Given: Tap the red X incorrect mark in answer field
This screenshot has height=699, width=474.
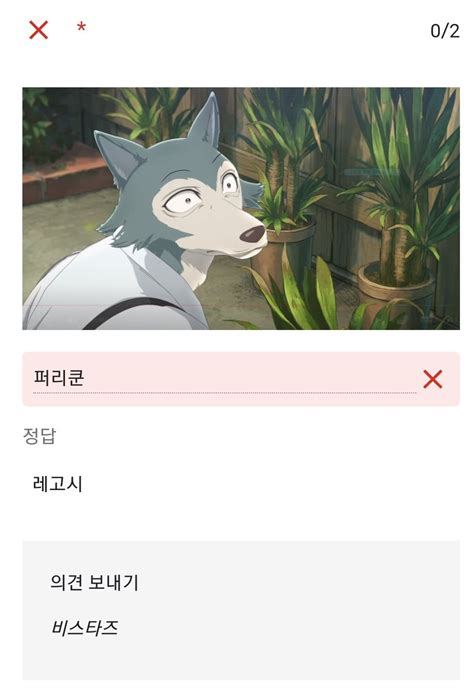Looking at the screenshot, I should [433, 379].
